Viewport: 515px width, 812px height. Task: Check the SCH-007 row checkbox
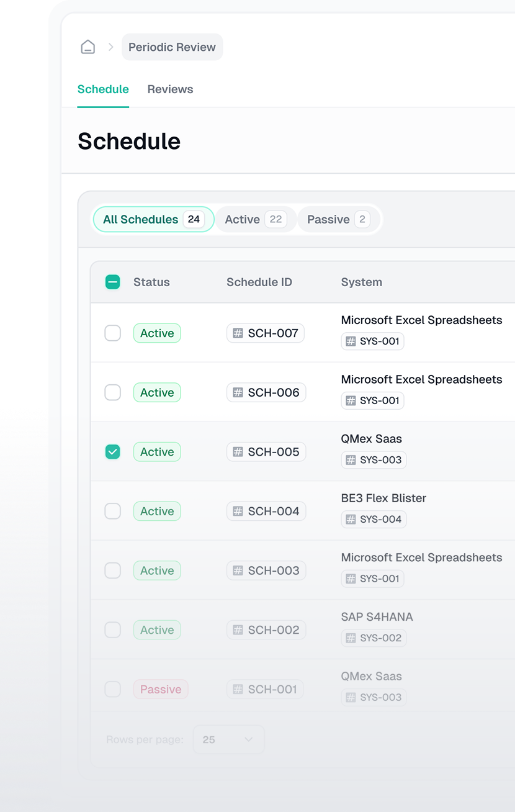[112, 333]
